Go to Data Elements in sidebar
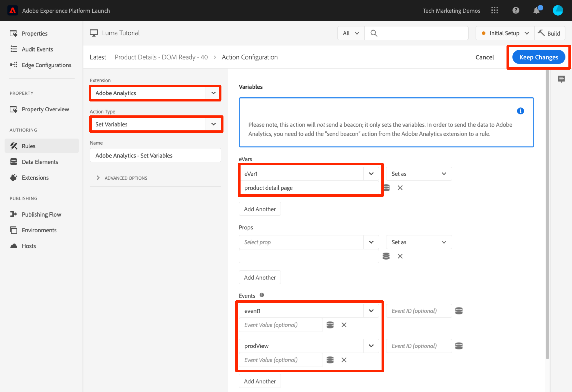The height and width of the screenshot is (392, 572). [x=40, y=162]
